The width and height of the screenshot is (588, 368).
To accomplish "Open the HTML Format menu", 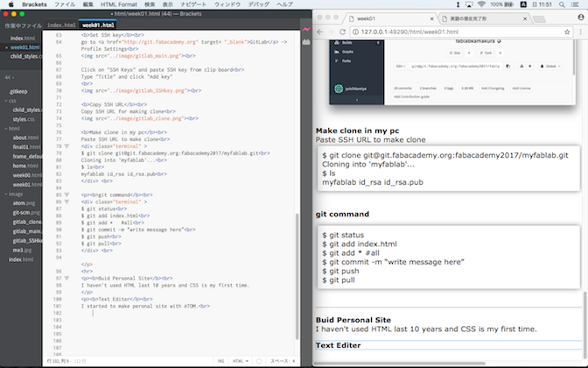I will (119, 4).
